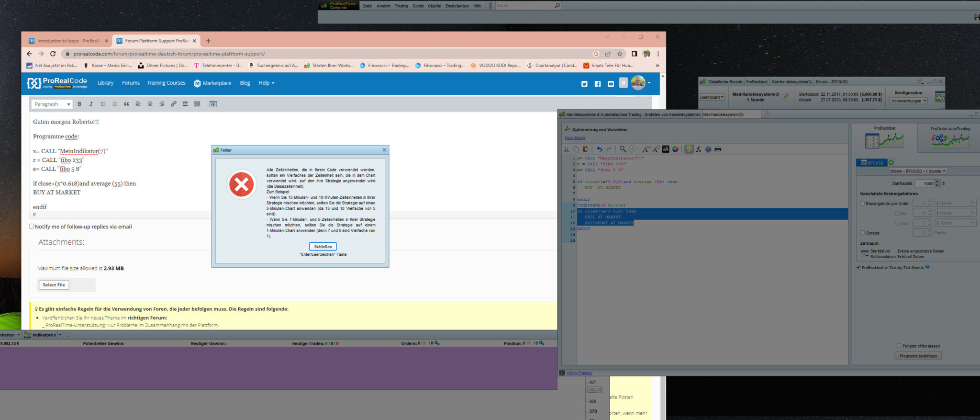The image size is (980, 420).
Task: Open ProRealCode Twitter page icon
Action: coord(584,84)
